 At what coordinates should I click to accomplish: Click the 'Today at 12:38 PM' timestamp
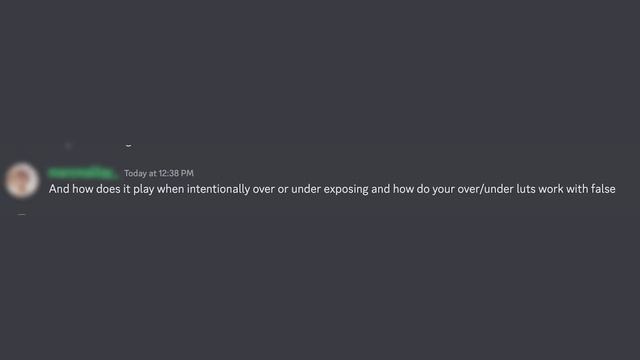pyautogui.click(x=159, y=173)
